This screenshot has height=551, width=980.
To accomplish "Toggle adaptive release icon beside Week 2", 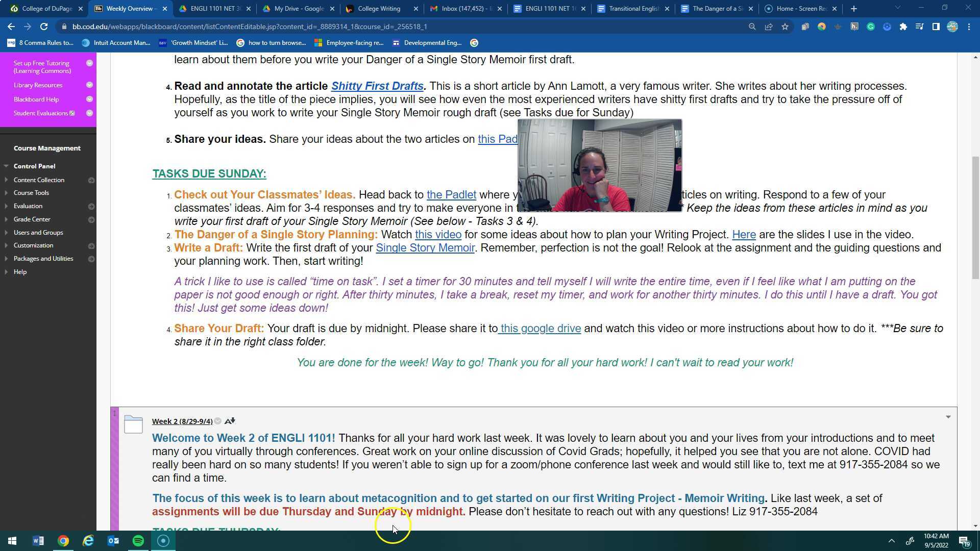I will tap(230, 420).
